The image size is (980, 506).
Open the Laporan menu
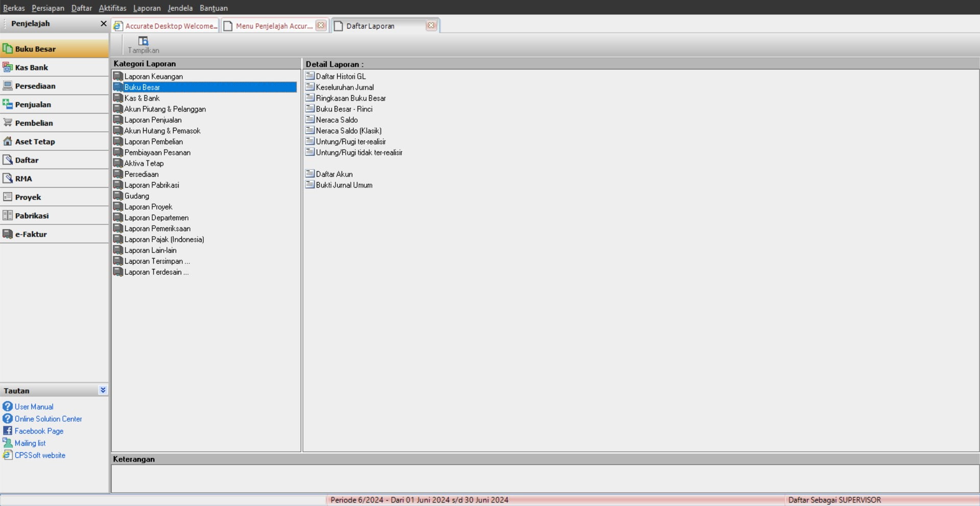pyautogui.click(x=147, y=8)
